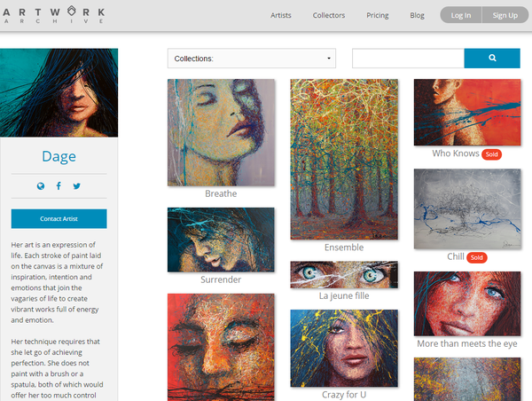
Task: Click the More than meets the eye title
Action: [467, 343]
